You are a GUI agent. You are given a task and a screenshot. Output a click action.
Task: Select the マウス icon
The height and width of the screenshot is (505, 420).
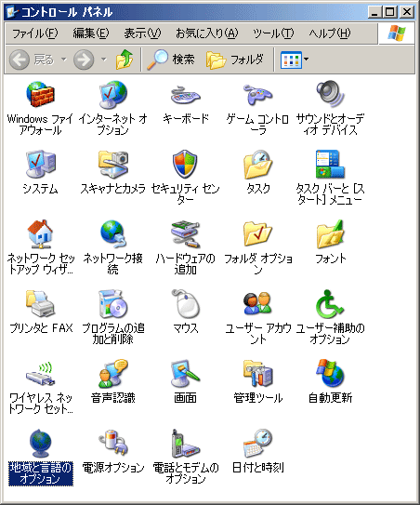click(x=186, y=303)
